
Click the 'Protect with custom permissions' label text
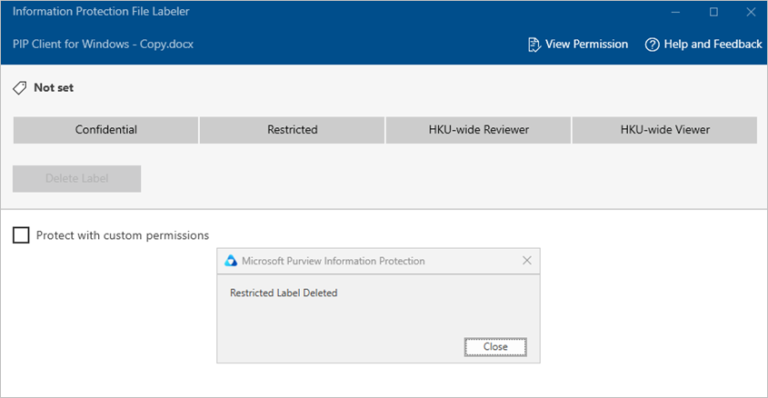[x=122, y=235]
